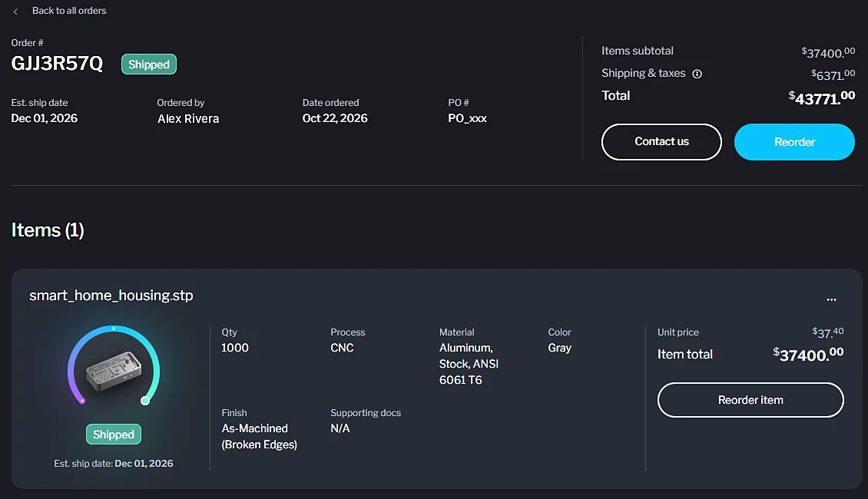Select order number GJJ3R57Q text

pos(57,64)
